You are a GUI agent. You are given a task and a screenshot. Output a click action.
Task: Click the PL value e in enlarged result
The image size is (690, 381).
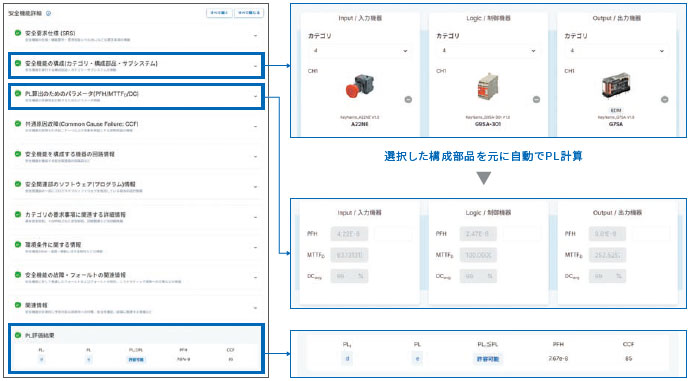pos(417,359)
